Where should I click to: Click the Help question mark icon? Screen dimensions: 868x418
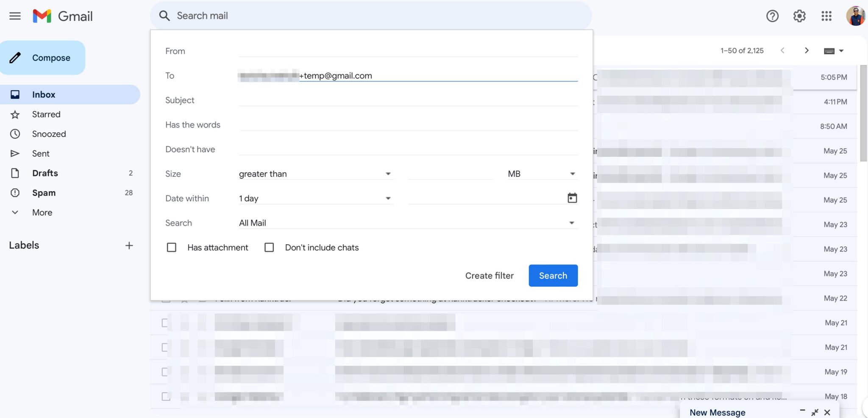pos(773,16)
